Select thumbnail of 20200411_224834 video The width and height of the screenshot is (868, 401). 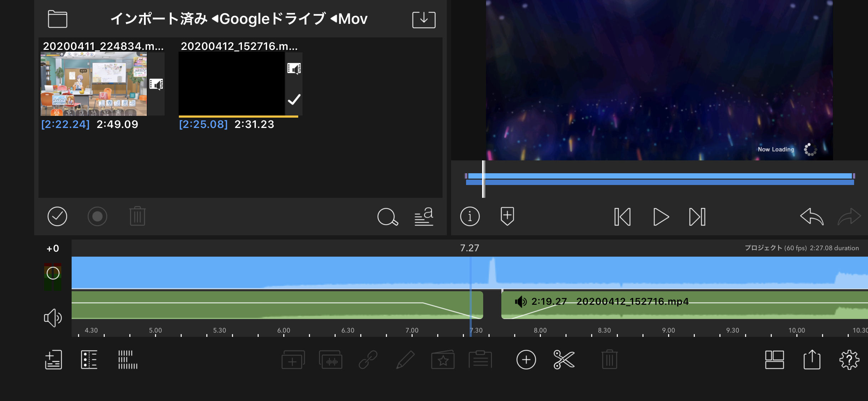click(94, 84)
